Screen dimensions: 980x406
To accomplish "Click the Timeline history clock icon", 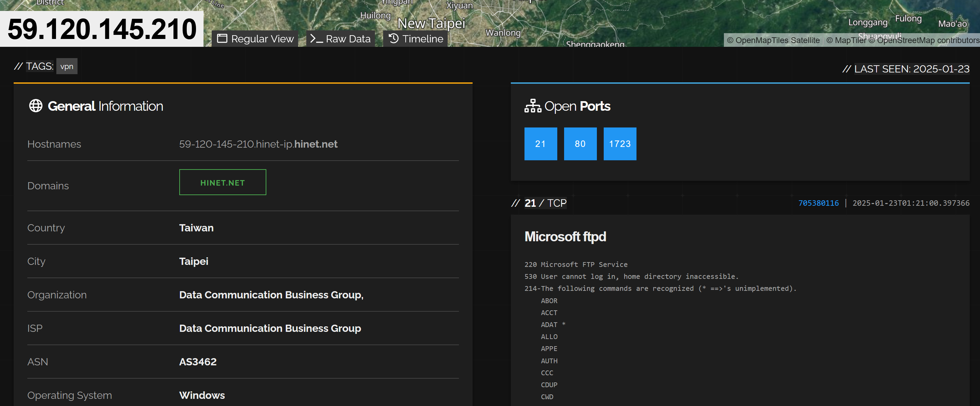I will click(x=394, y=39).
